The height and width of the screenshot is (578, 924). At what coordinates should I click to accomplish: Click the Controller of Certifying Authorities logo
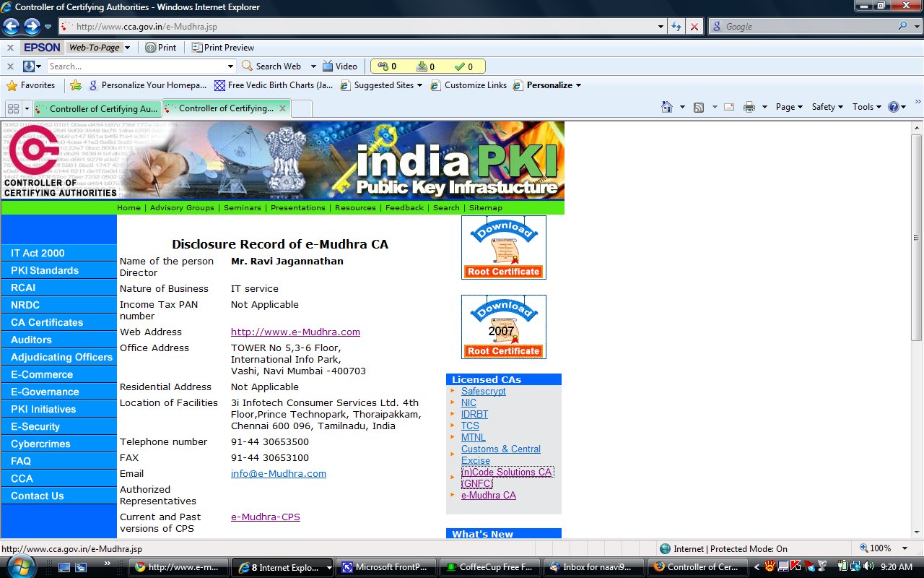59,160
